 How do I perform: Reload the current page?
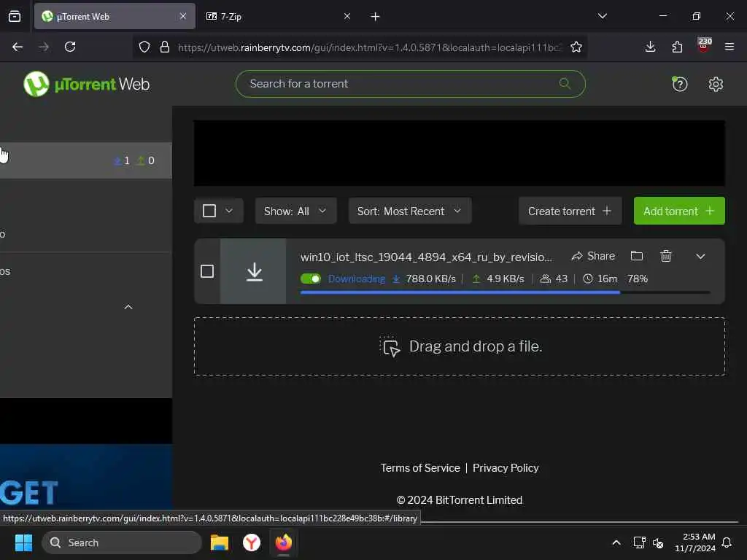[x=70, y=47]
